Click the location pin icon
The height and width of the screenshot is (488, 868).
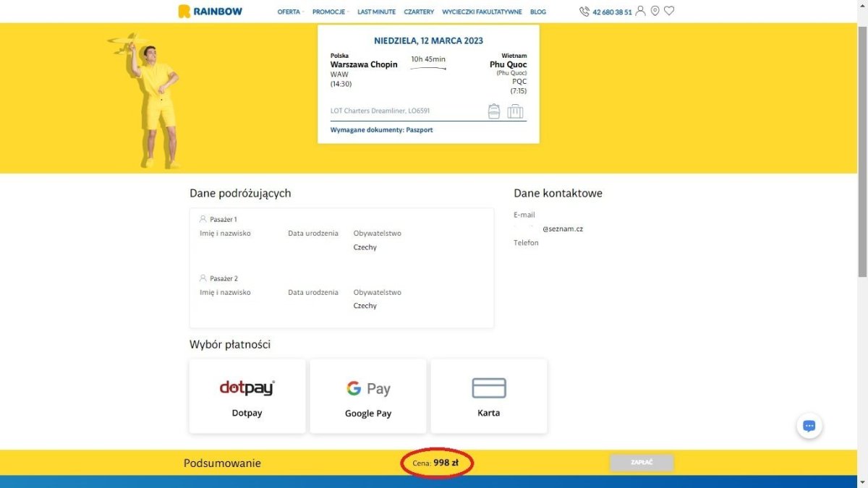(655, 12)
